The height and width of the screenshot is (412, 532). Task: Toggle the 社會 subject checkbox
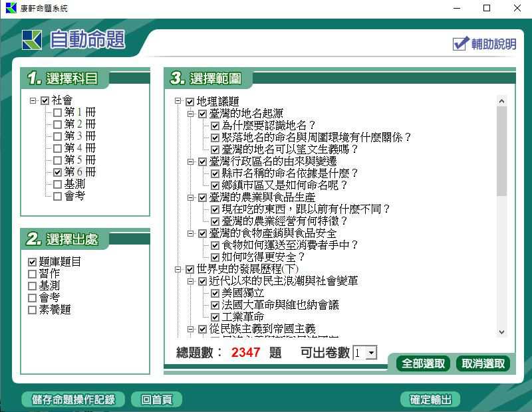click(45, 101)
